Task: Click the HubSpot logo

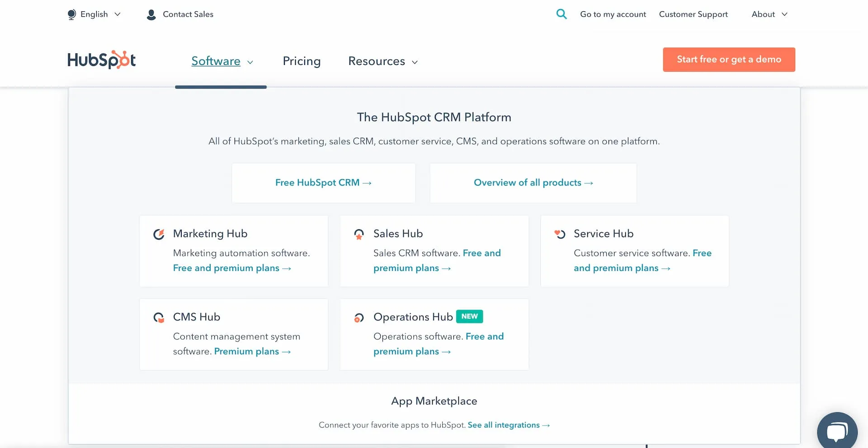Action: click(x=101, y=60)
